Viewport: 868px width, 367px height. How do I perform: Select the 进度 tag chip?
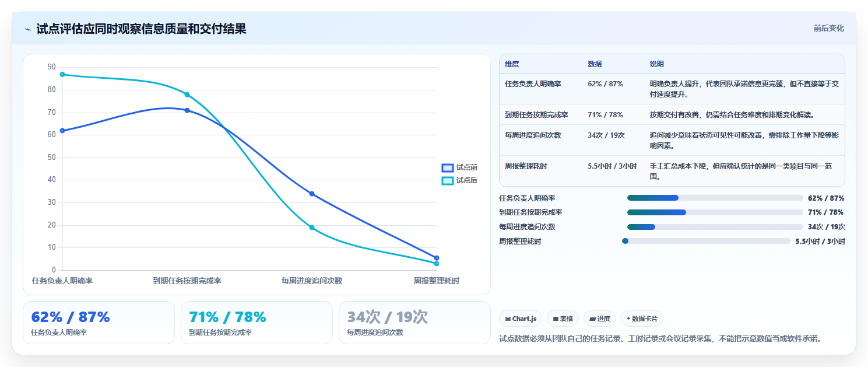point(600,319)
